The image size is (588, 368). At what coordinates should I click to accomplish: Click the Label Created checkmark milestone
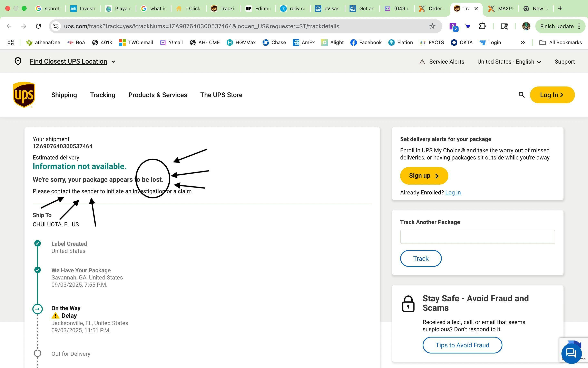tap(37, 243)
